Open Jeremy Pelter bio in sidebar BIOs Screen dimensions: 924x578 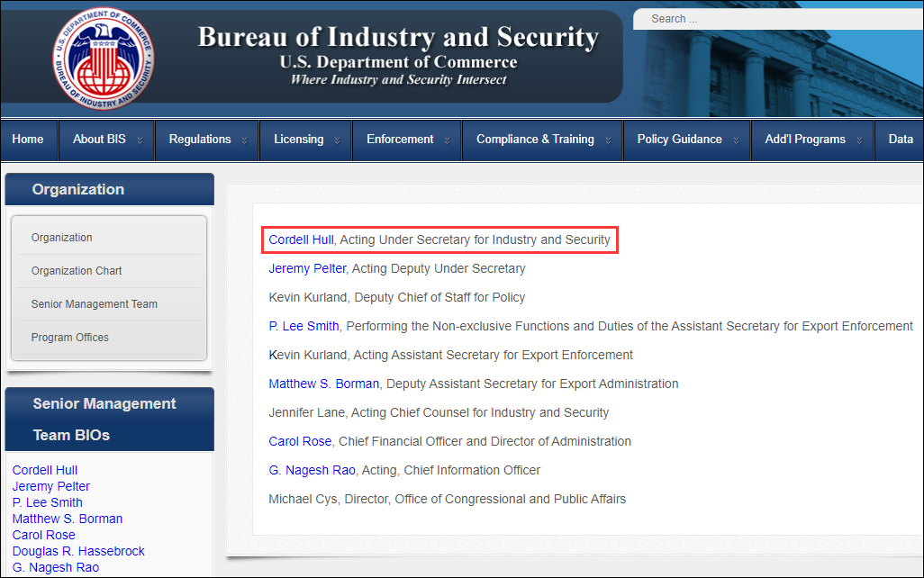pos(50,487)
